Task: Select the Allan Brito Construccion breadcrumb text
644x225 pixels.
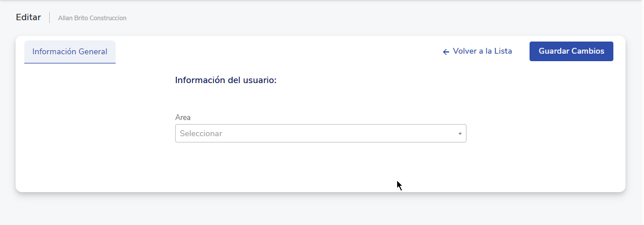Action: (92, 18)
